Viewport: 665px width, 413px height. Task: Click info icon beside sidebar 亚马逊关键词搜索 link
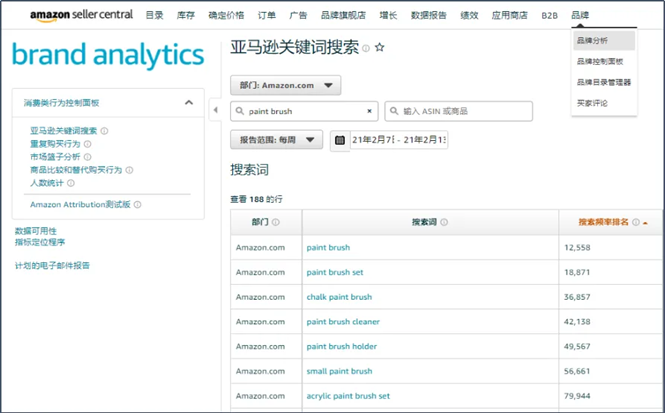point(104,131)
